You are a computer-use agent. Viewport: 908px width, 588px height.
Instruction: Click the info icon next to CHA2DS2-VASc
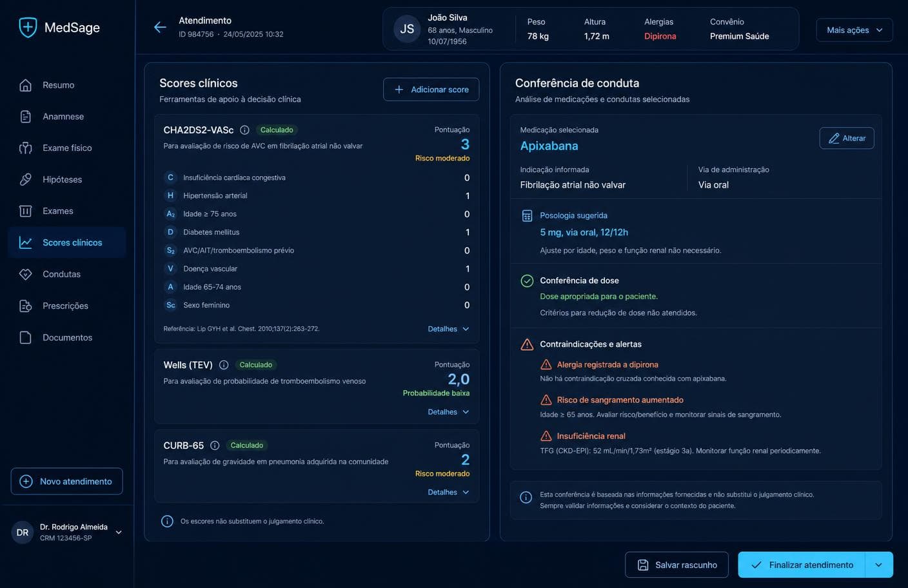coord(244,130)
